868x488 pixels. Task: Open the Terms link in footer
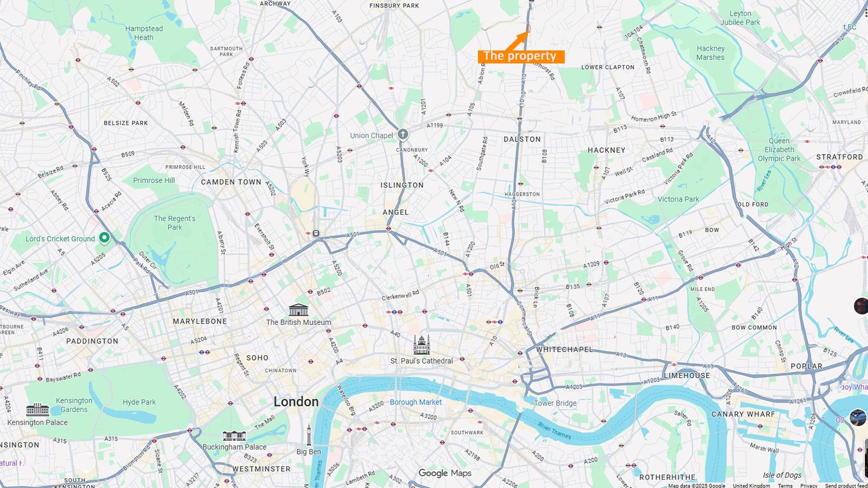pos(785,485)
